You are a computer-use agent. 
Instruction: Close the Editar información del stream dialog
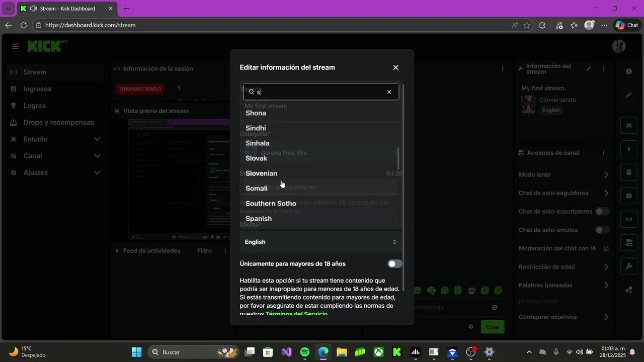[x=395, y=67]
